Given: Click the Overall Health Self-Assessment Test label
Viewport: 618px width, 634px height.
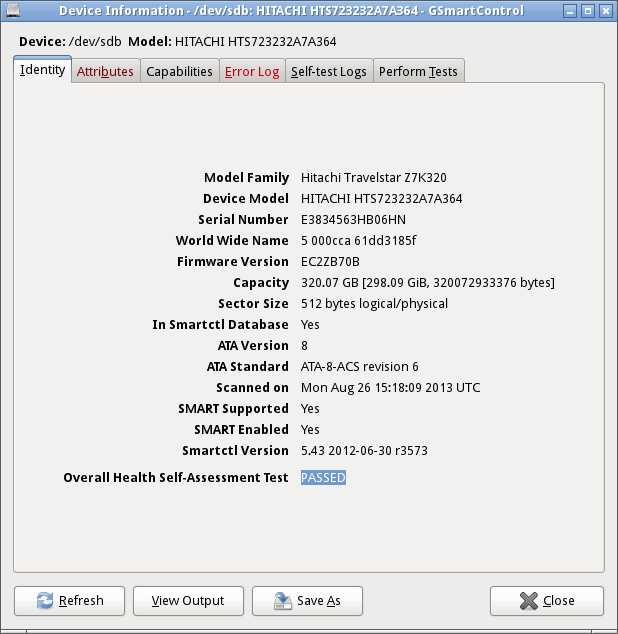Looking at the screenshot, I should [176, 478].
